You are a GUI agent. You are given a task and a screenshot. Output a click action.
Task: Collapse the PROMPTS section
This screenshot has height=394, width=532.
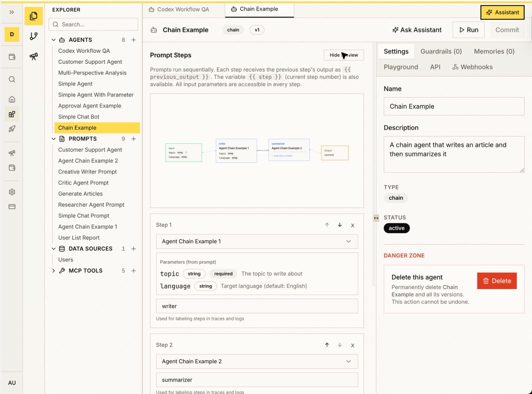coord(54,139)
